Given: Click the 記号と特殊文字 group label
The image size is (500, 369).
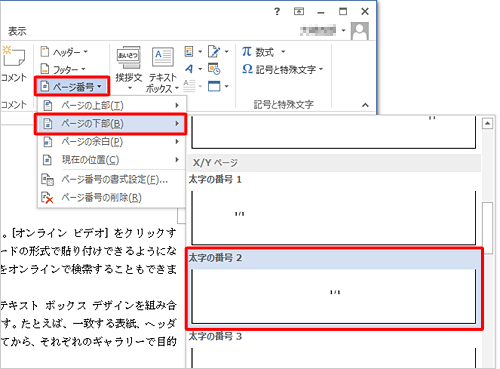Looking at the screenshot, I should pos(283,105).
